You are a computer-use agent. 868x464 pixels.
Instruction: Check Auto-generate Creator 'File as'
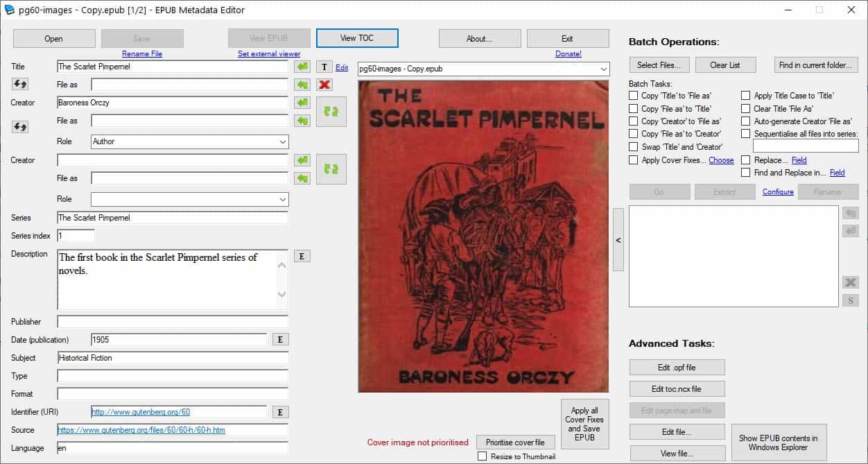(746, 121)
